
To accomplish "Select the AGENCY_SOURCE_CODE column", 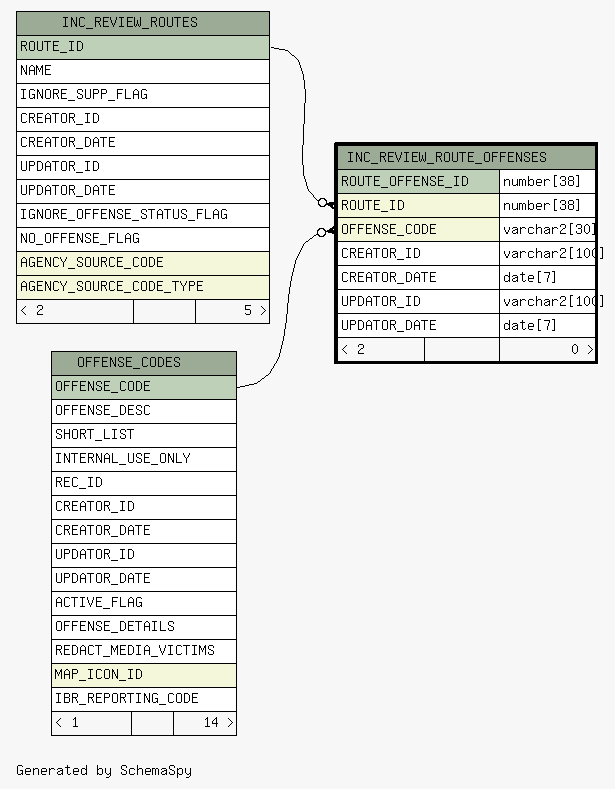I will (x=143, y=263).
